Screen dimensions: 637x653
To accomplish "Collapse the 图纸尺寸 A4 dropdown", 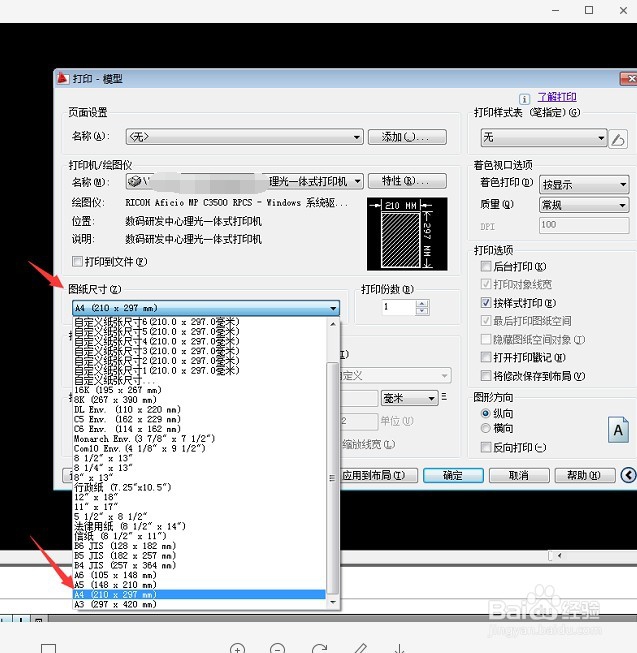I will (206, 308).
